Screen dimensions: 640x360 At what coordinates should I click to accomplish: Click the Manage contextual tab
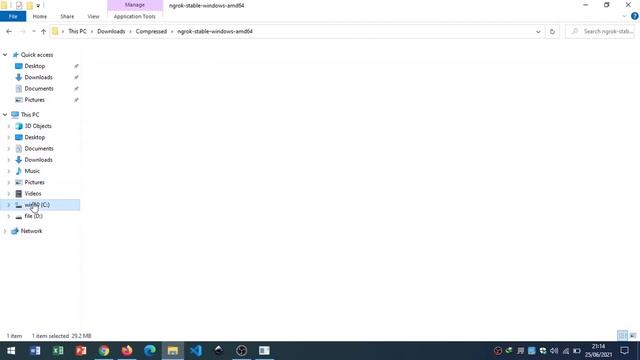(x=135, y=5)
